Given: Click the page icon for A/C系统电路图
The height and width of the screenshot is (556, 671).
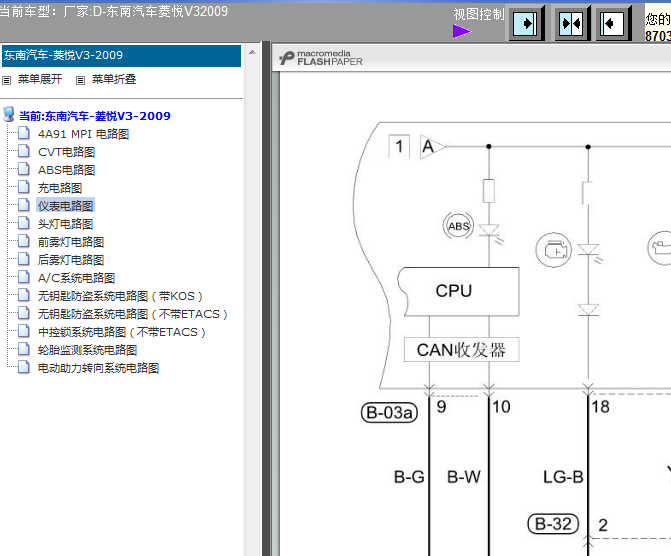Looking at the screenshot, I should coord(24,277).
